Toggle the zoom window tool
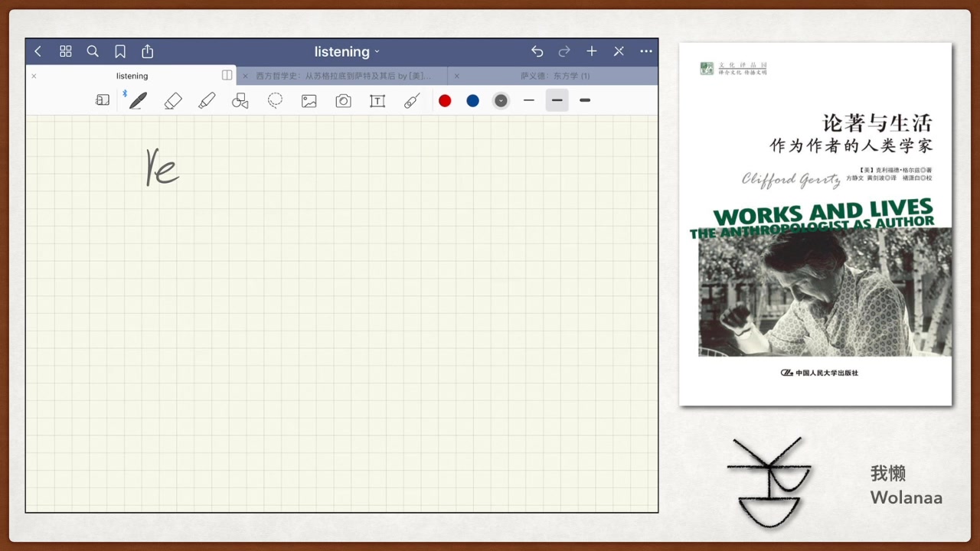 pyautogui.click(x=103, y=100)
